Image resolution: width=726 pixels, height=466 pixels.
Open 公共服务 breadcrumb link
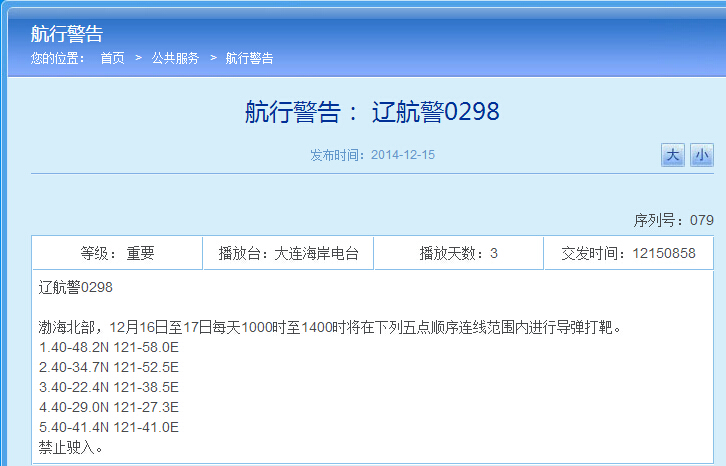pyautogui.click(x=175, y=58)
